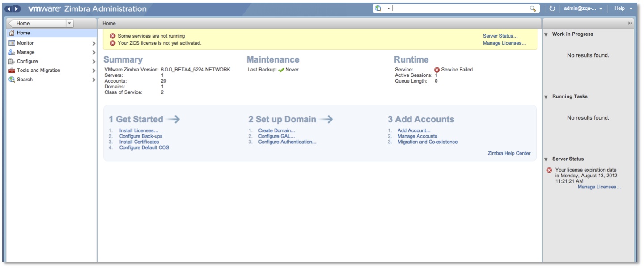644x268 pixels.
Task: Click the '2 Set up Domain' heading
Action: point(282,119)
